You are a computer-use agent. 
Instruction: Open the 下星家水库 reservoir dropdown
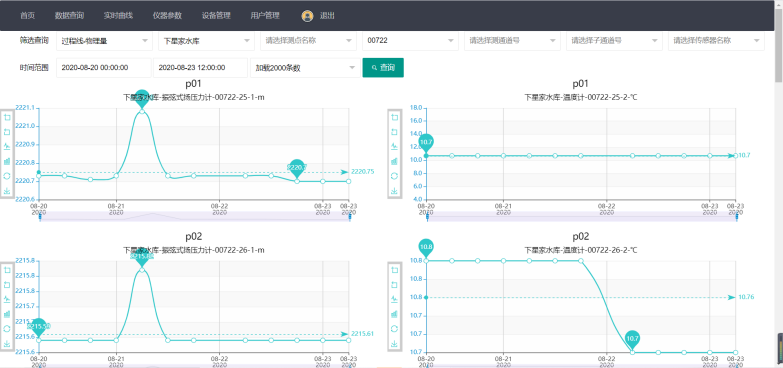206,41
